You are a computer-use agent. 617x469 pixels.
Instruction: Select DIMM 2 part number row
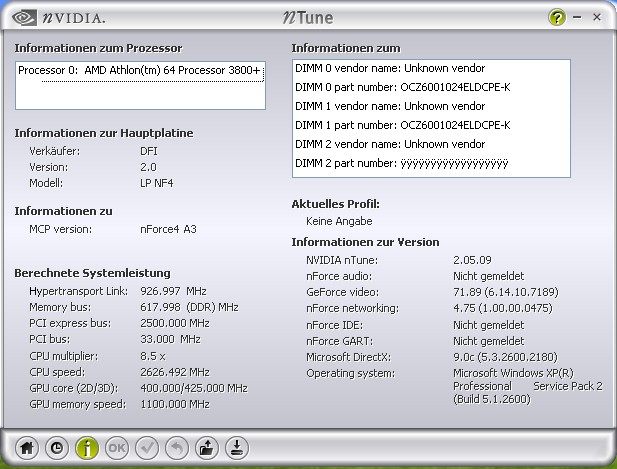click(x=402, y=163)
